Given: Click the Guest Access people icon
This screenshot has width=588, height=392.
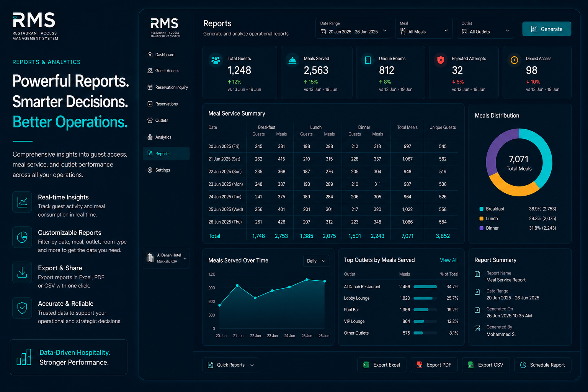Looking at the screenshot, I should (150, 71).
